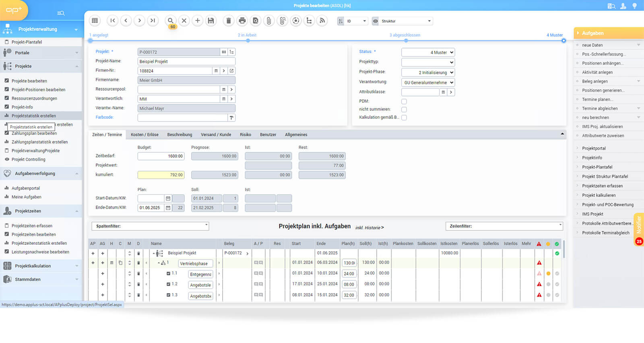Switch to the Kosten / Erlöse tab
This screenshot has height=343, width=644.
coord(144,135)
